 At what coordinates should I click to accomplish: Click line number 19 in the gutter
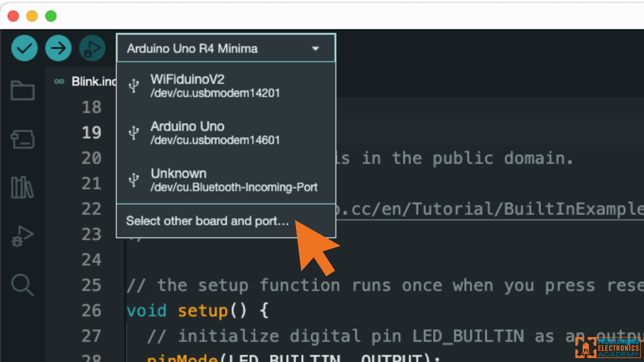[91, 132]
